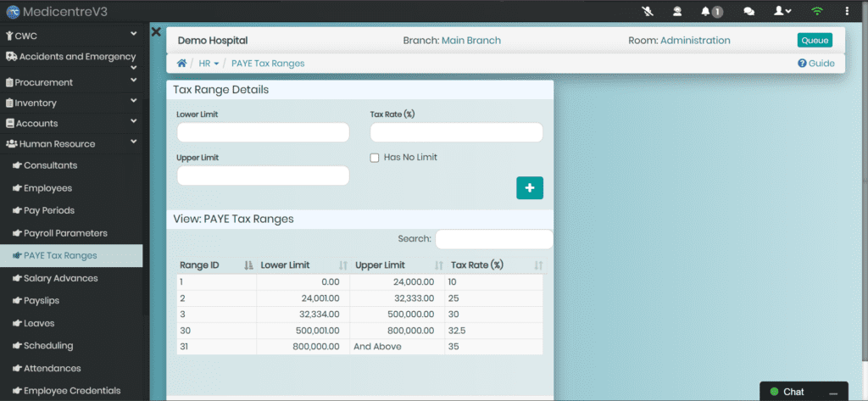The height and width of the screenshot is (401, 868).
Task: Expand the Accounts sidebar menu
Action: pyautogui.click(x=71, y=123)
